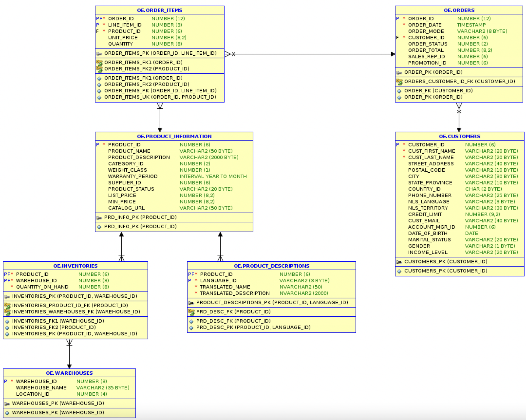This screenshot has width=526, height=420.
Task: Select the key icon next to PRD_DESC_FK
Action: [x=192, y=312]
